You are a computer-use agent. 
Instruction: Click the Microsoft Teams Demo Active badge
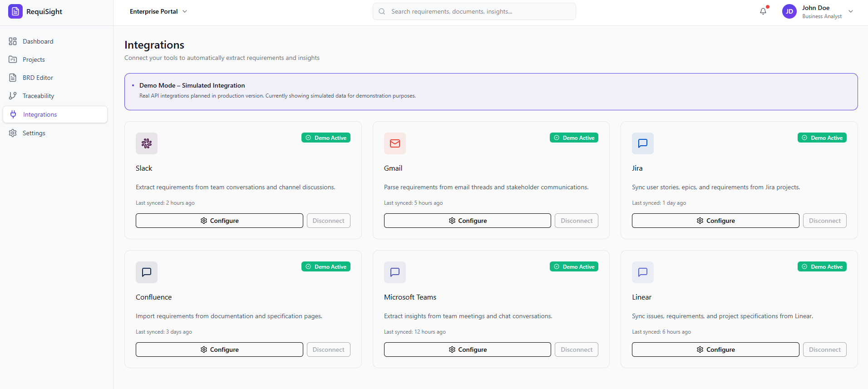(x=574, y=266)
